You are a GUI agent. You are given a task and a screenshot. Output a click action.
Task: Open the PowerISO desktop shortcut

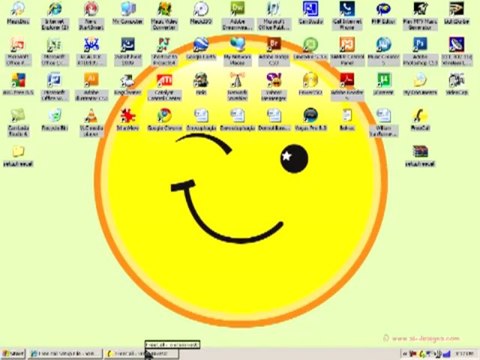click(x=310, y=84)
